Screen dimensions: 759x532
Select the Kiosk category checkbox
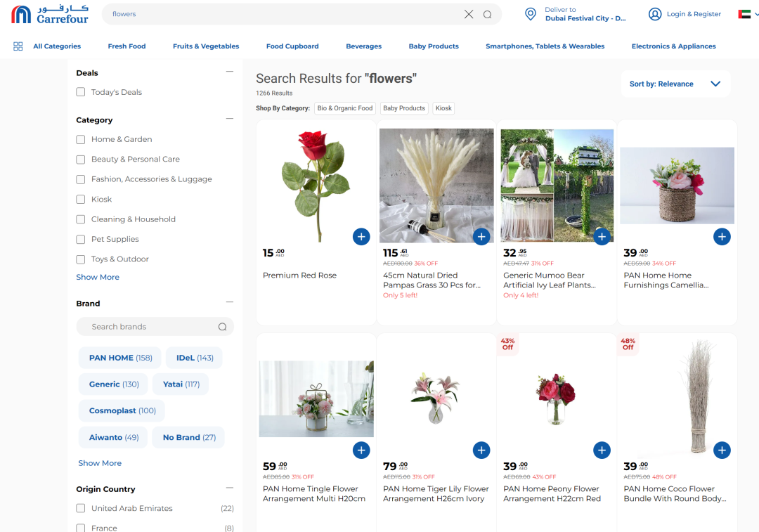tap(80, 200)
